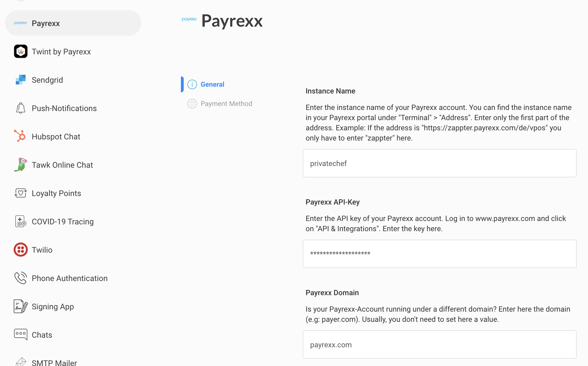Screen dimensions: 588x366
Task: Open SMTP Mailer in the sidebar
Action: pyautogui.click(x=54, y=362)
